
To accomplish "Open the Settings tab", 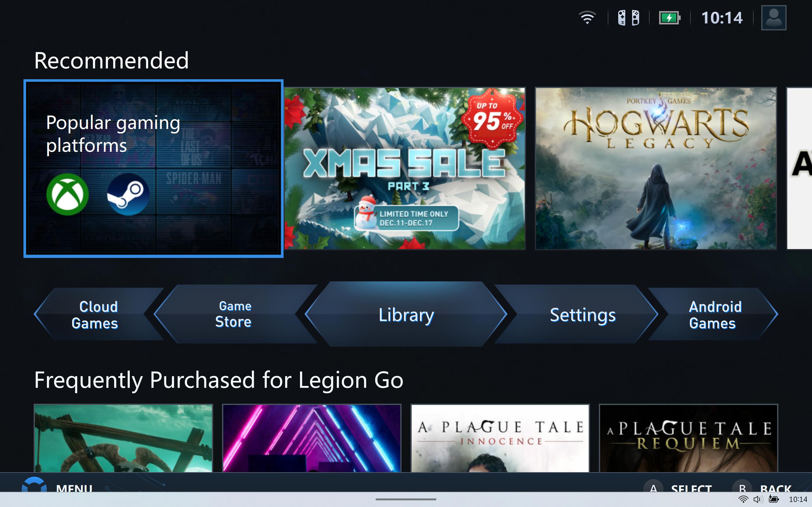I will coord(582,314).
